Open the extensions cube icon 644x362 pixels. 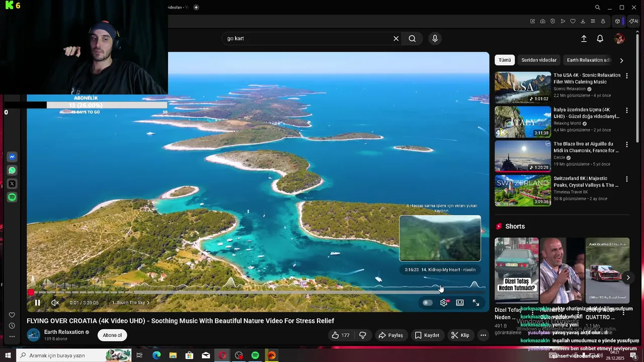tap(617, 21)
